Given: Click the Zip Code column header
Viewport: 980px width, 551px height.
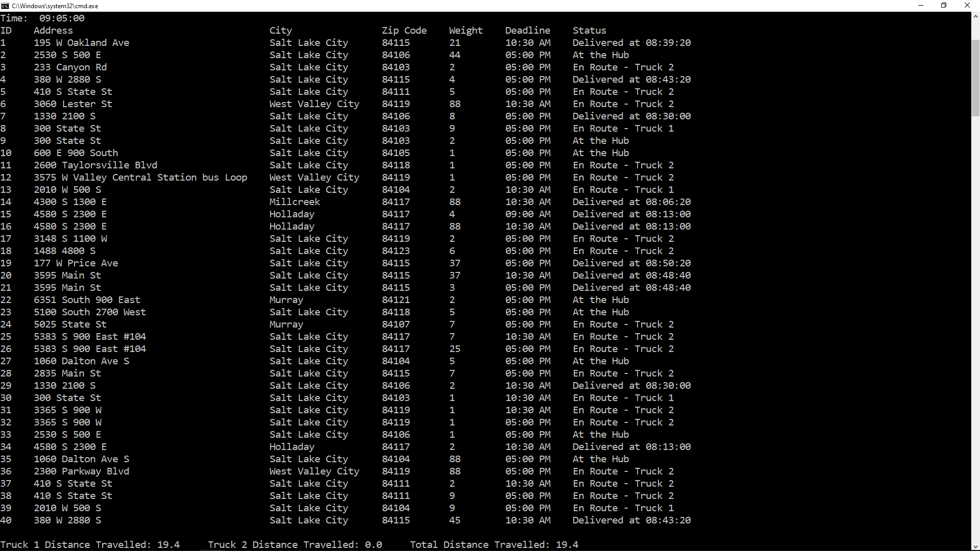Looking at the screenshot, I should tap(404, 31).
